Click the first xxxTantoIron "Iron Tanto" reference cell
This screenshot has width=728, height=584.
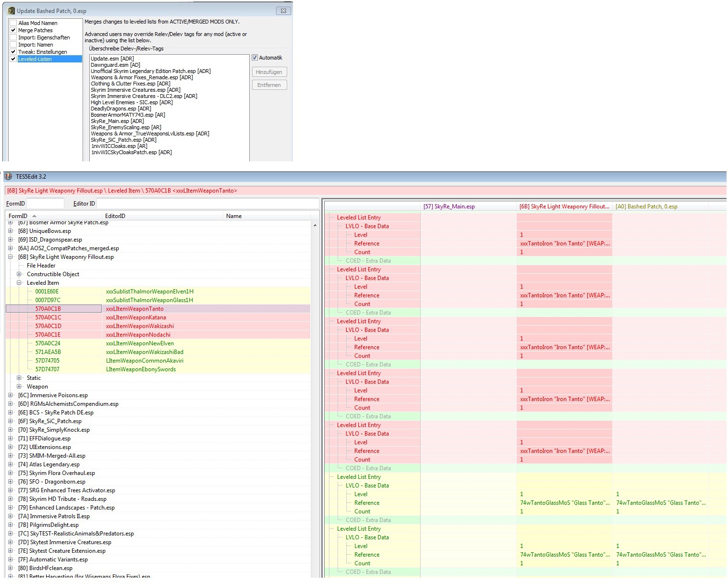point(565,243)
